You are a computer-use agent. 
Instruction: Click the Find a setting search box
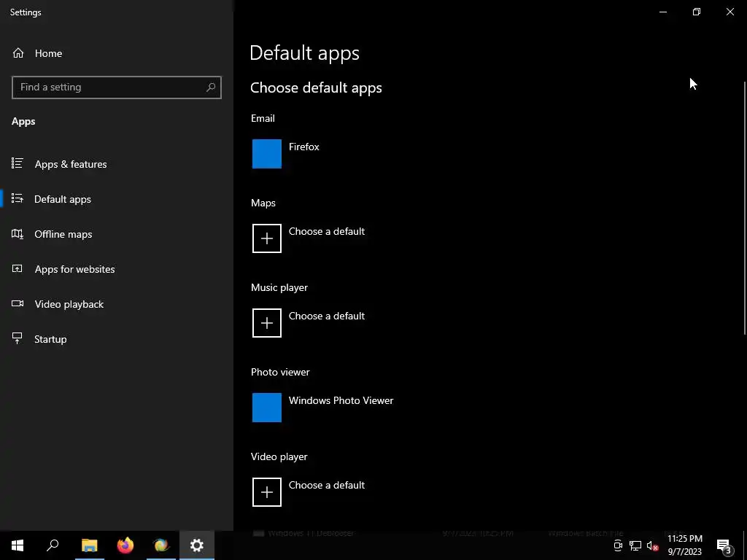pos(117,87)
